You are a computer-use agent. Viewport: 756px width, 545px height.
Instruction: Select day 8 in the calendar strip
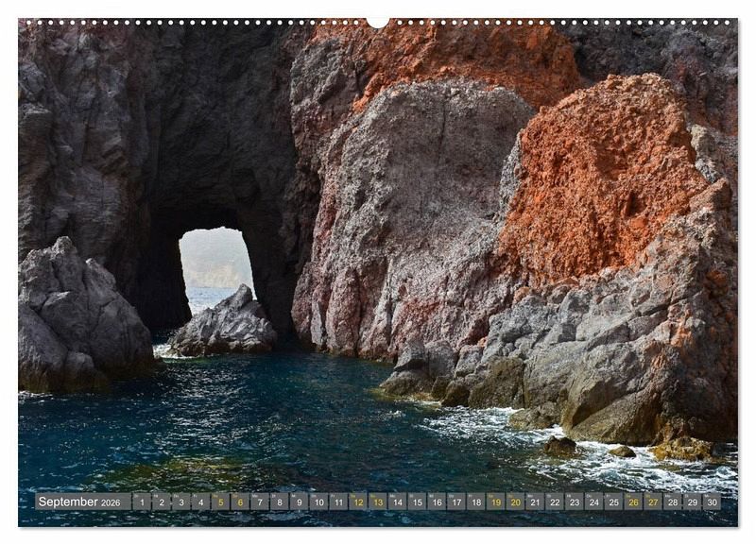point(280,502)
